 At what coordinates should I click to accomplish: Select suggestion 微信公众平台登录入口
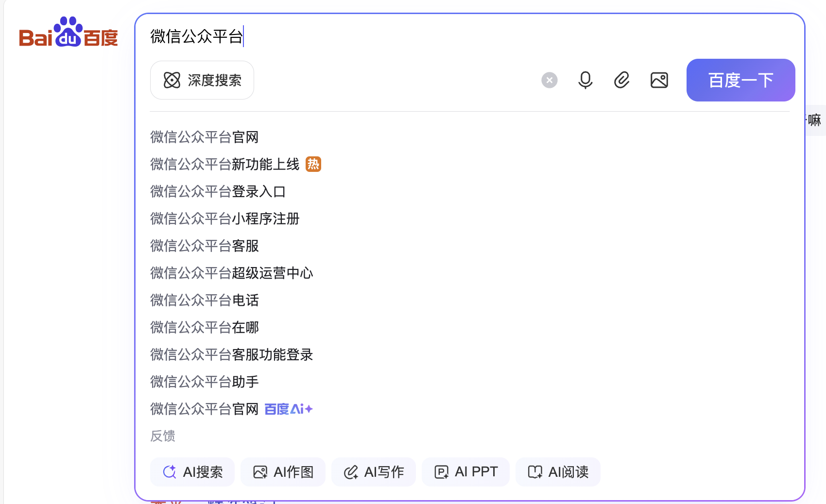(x=218, y=191)
